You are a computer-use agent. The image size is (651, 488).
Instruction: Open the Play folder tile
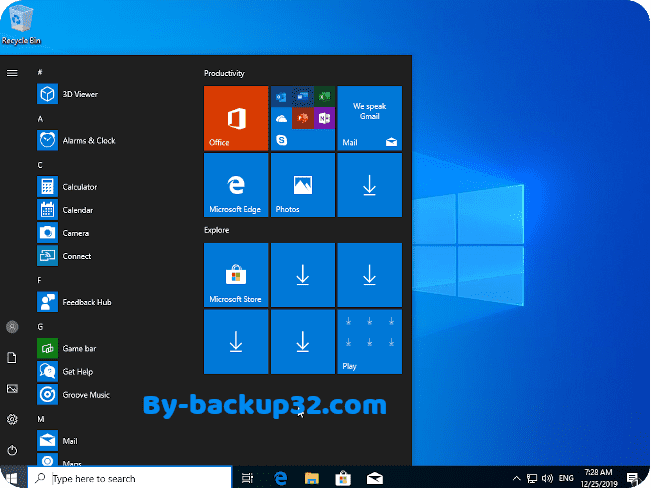tap(370, 341)
